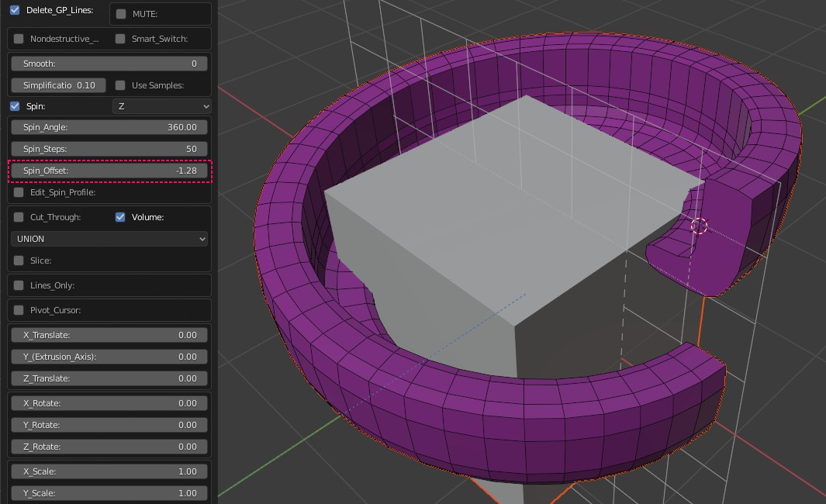Turn on Edit_Spin_Profile
This screenshot has height=504, width=826.
[19, 192]
